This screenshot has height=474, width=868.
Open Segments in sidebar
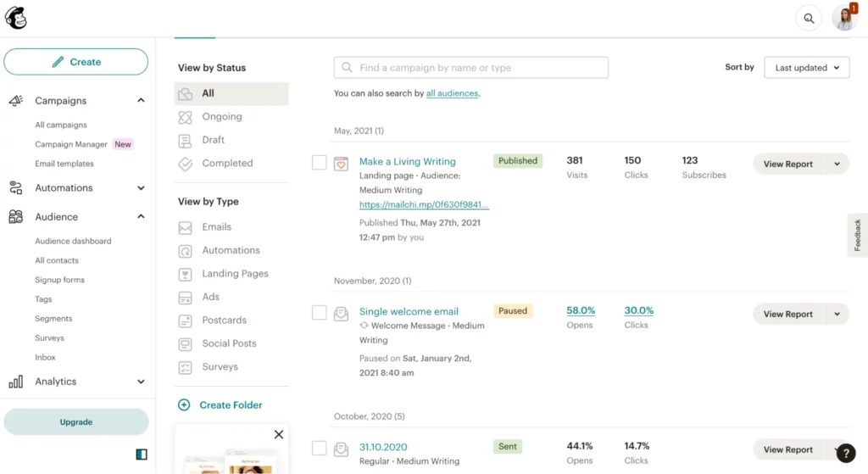53,318
